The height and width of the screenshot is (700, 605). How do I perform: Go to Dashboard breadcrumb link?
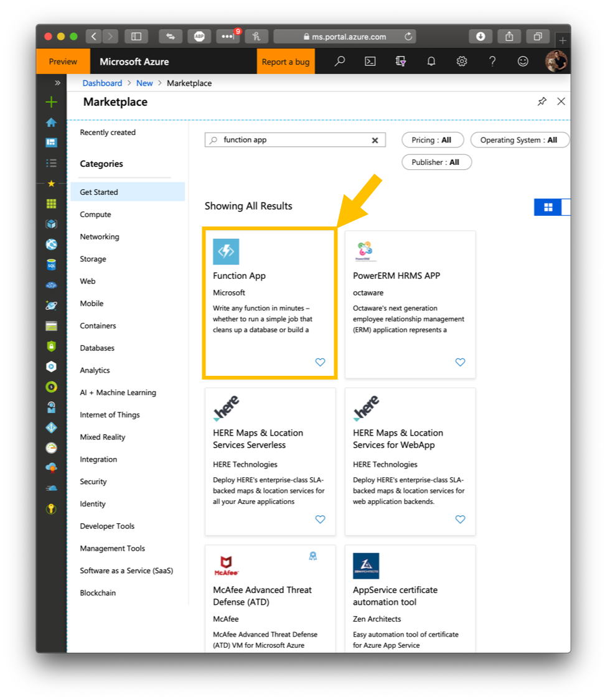[102, 83]
